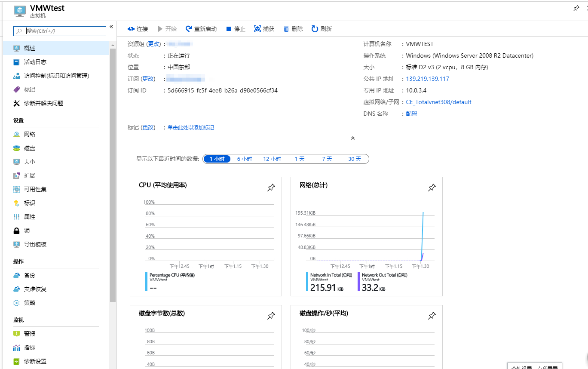Click the disabled 开始 start button
Image resolution: width=588 pixels, height=369 pixels.
(167, 29)
